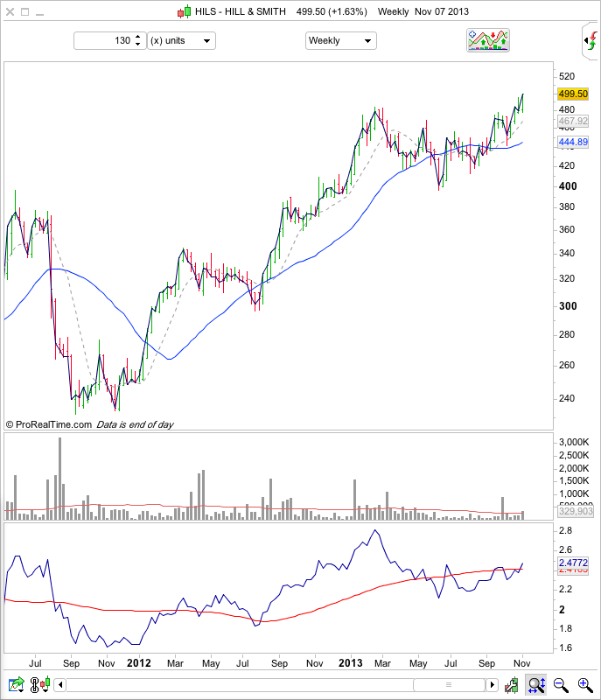The height and width of the screenshot is (700, 601).
Task: Click the Mar label after 2013 on the time axis
Action: [382, 663]
